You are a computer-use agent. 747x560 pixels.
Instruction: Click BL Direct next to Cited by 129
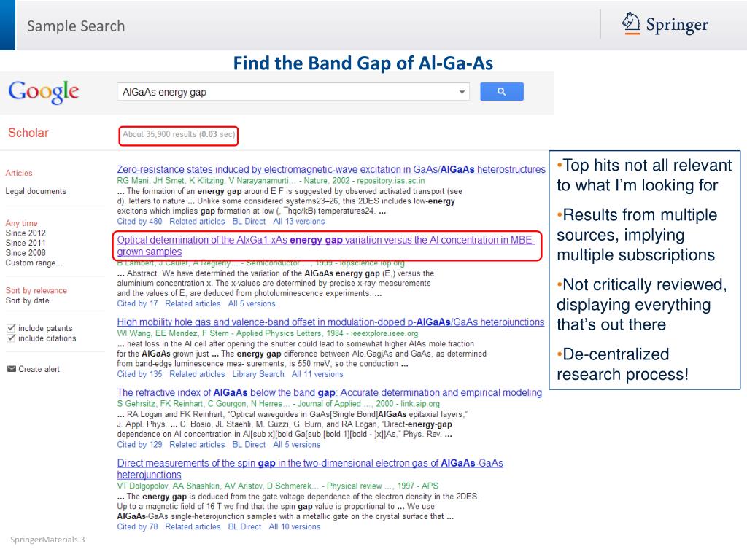[249, 445]
